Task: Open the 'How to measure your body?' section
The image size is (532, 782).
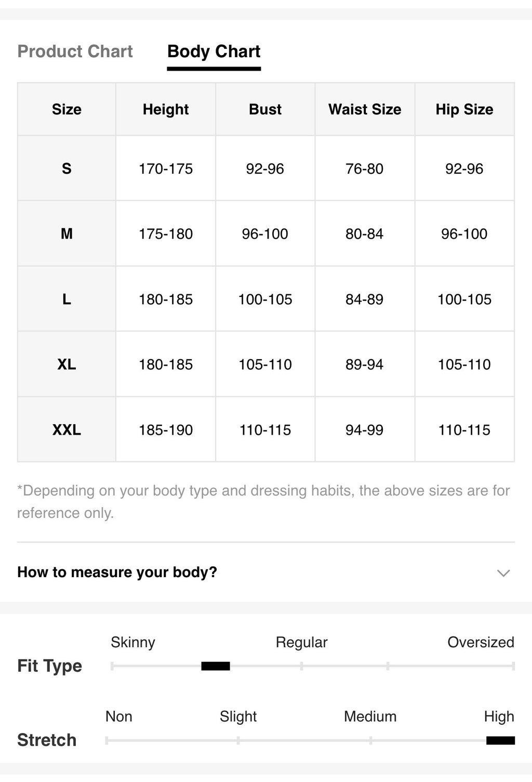Action: [x=265, y=572]
